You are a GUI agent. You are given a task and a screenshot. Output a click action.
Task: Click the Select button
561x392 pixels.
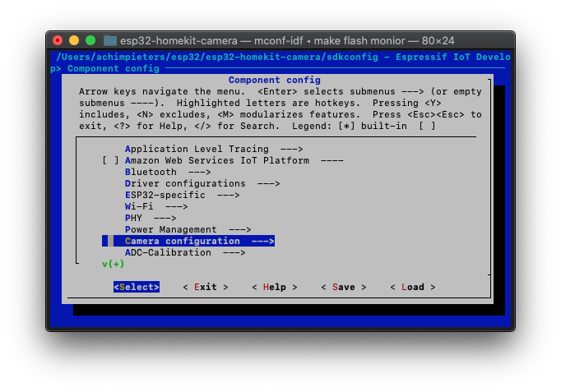tap(137, 287)
